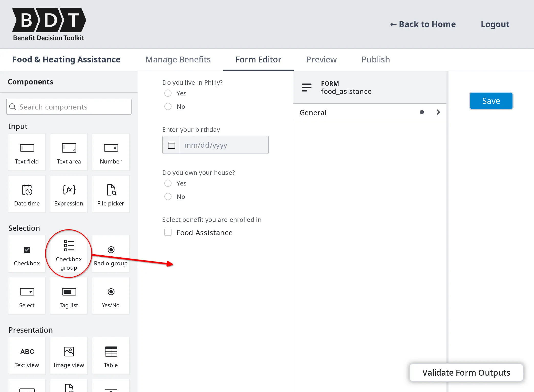
Task: Switch to the Preview tab
Action: pos(321,59)
